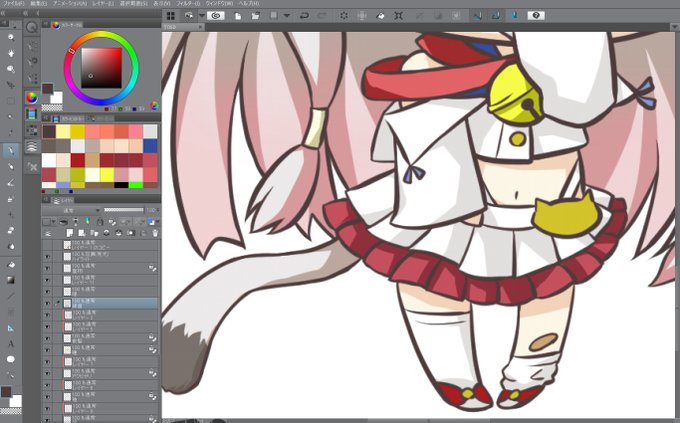Select the Fill bucket tool in toolbox
This screenshot has width=680, height=423.
[11, 264]
